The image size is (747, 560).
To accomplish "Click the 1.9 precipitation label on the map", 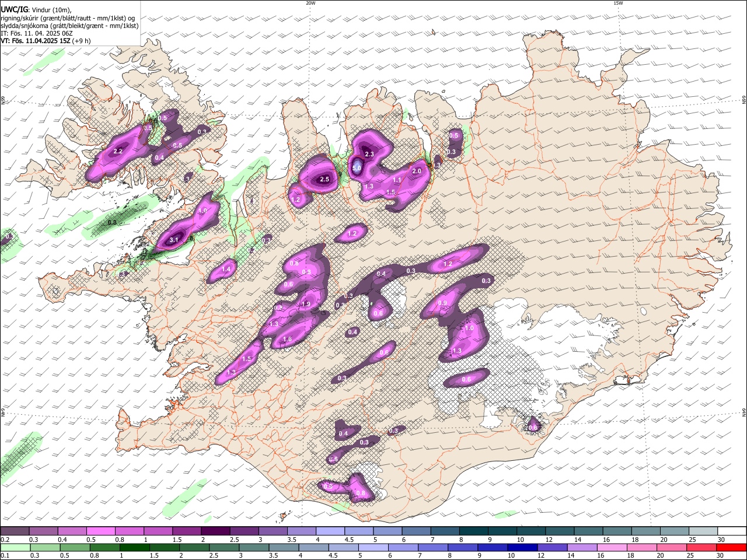I will click(306, 304).
